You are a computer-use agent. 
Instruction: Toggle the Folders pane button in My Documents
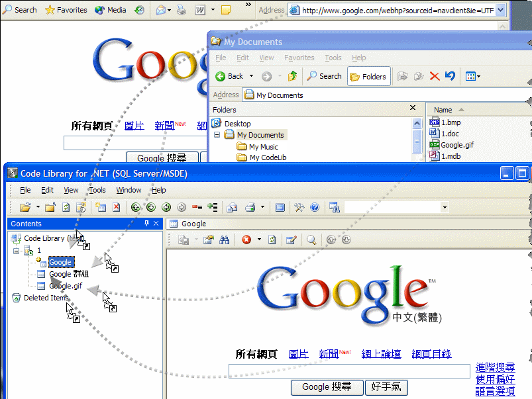click(x=369, y=77)
